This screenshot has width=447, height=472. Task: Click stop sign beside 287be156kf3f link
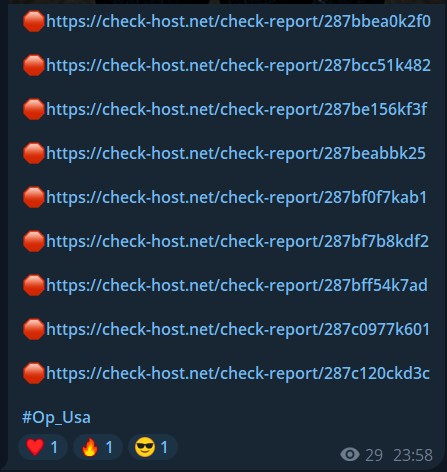pyautogui.click(x=33, y=109)
